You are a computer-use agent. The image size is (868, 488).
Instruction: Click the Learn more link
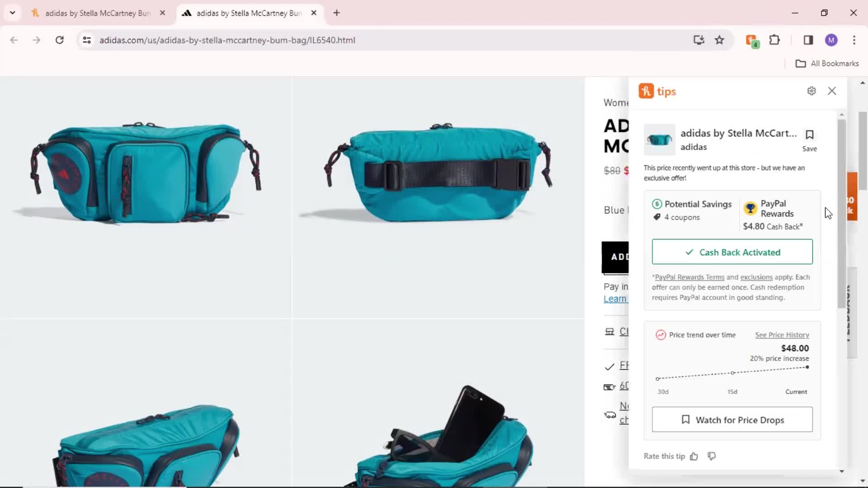[616, 299]
